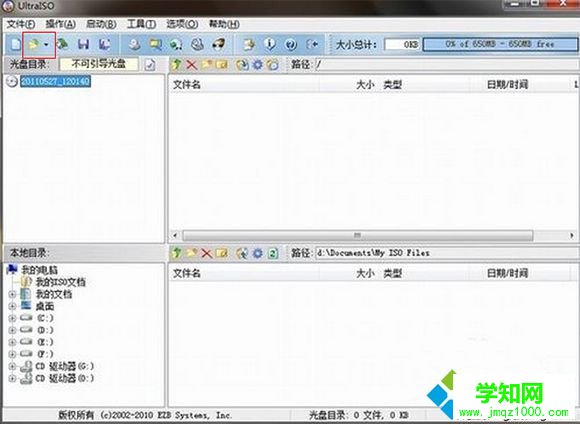Image resolution: width=580 pixels, height=424 pixels.
Task: Sort local list by 日期/时间 column header
Action: coord(519,273)
